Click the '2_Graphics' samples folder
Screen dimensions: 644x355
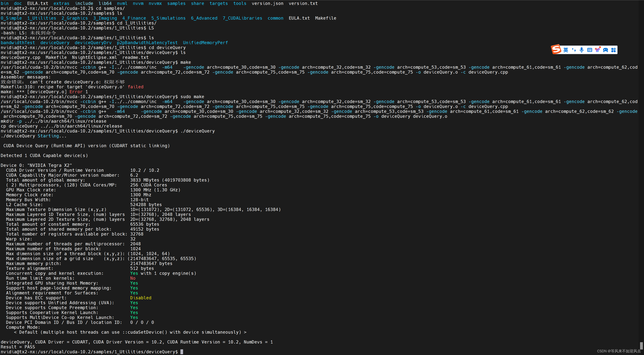[x=75, y=18]
